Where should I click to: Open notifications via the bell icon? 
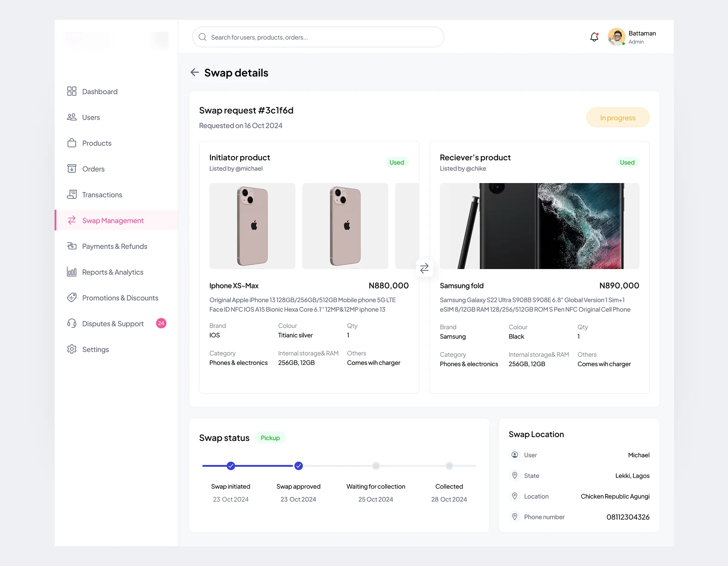tap(594, 37)
